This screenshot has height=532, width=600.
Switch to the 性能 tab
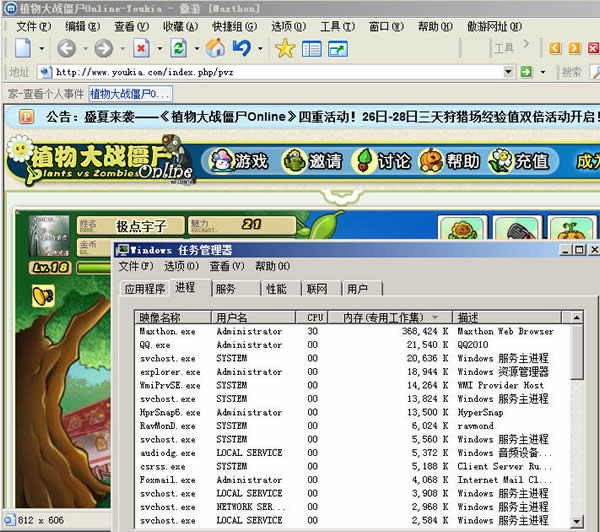(x=281, y=289)
